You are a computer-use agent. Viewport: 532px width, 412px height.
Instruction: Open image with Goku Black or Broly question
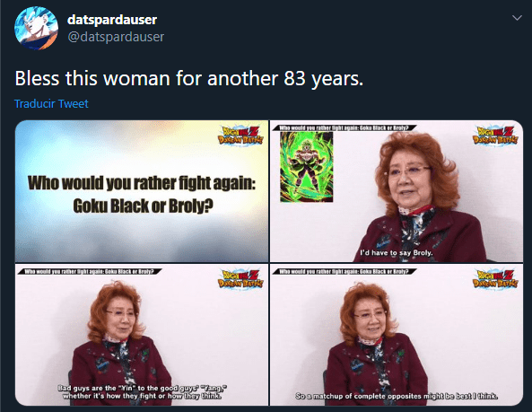142,191
